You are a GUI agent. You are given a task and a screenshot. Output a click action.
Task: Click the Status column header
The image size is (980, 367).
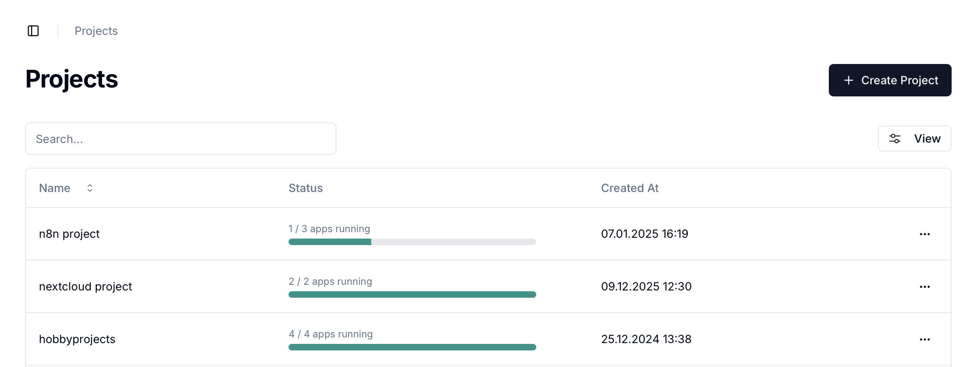305,188
